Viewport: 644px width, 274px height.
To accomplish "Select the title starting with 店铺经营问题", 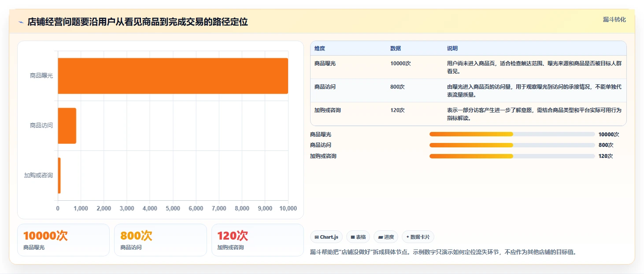I will tap(137, 22).
